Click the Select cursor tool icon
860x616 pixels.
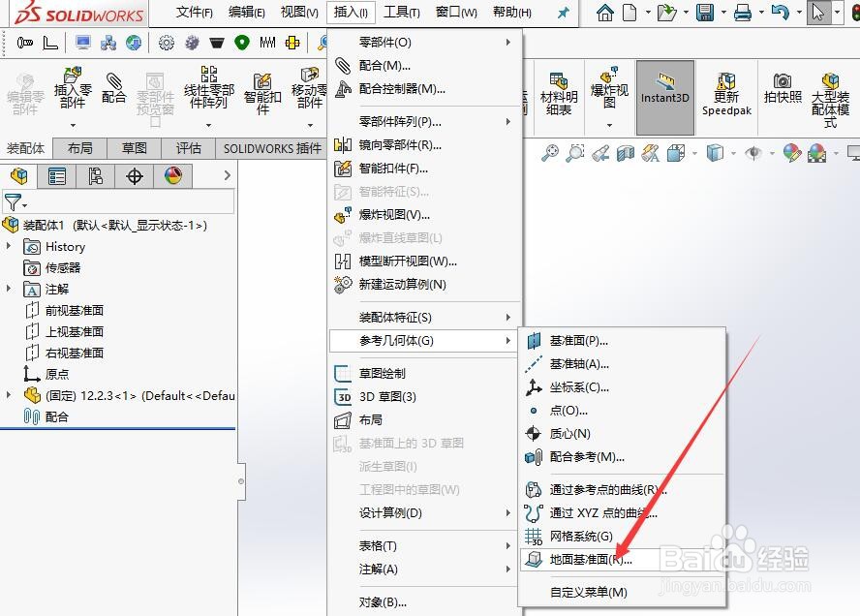tap(817, 12)
